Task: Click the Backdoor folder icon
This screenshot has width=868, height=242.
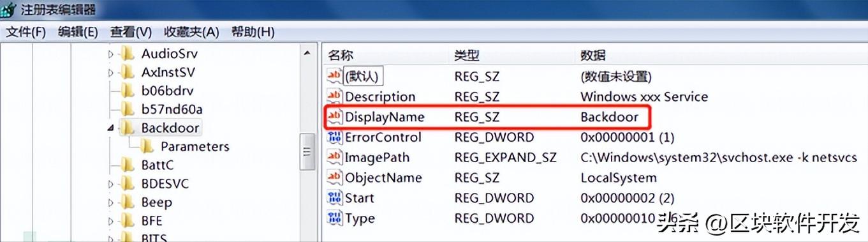Action: [x=128, y=127]
